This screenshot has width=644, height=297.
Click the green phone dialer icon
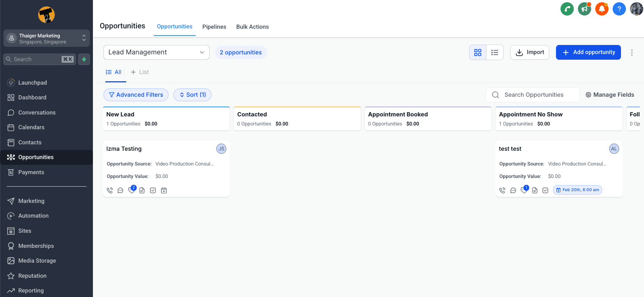(x=567, y=9)
